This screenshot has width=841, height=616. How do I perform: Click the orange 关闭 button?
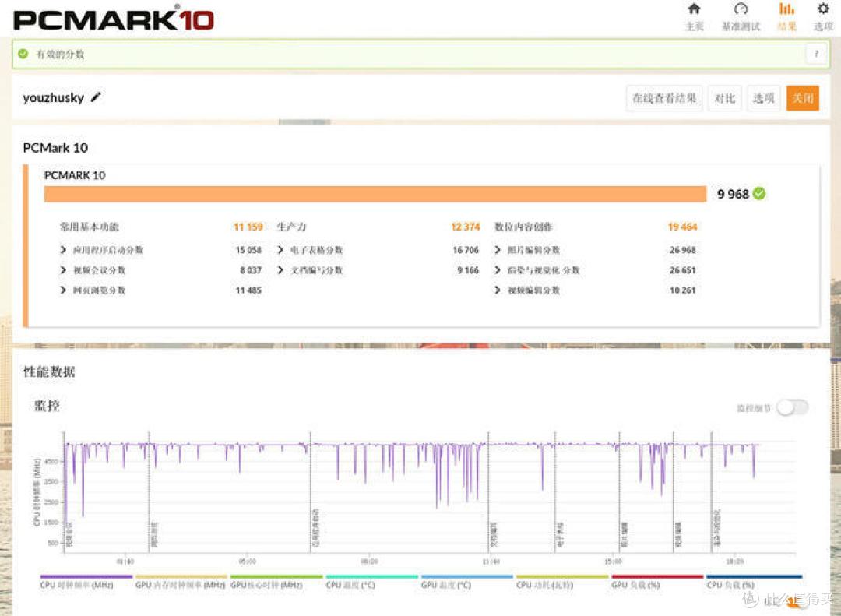802,98
